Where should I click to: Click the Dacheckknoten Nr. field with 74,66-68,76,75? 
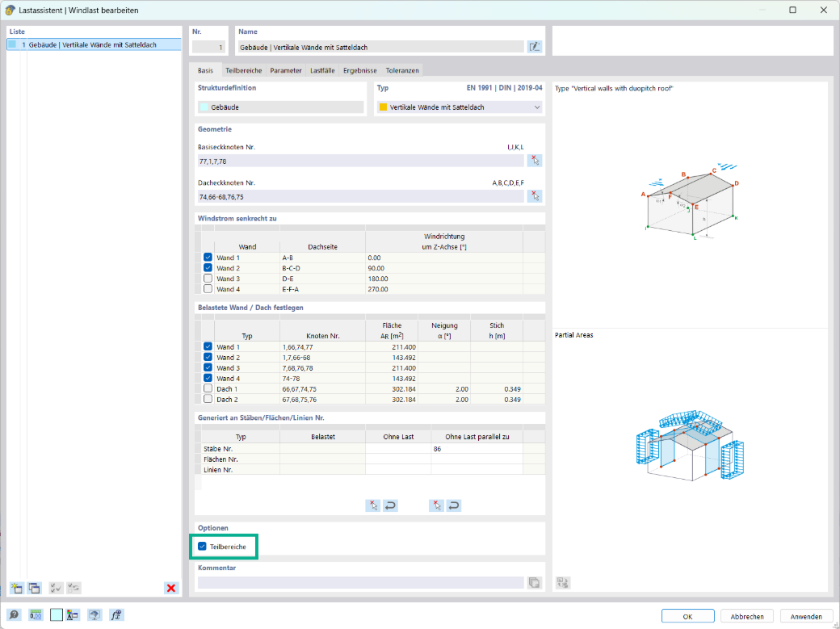[360, 197]
